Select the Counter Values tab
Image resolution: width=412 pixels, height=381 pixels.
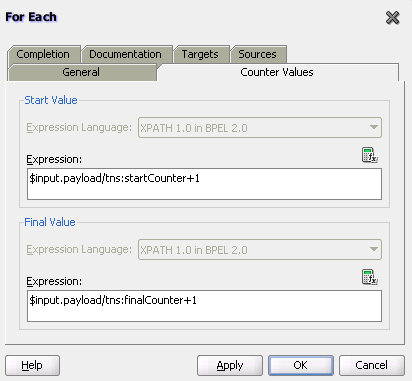pyautogui.click(x=277, y=72)
